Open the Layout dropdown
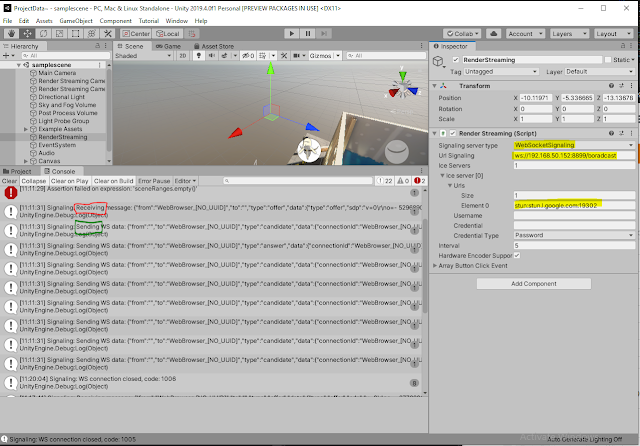This screenshot has height=446, width=640. tap(613, 33)
